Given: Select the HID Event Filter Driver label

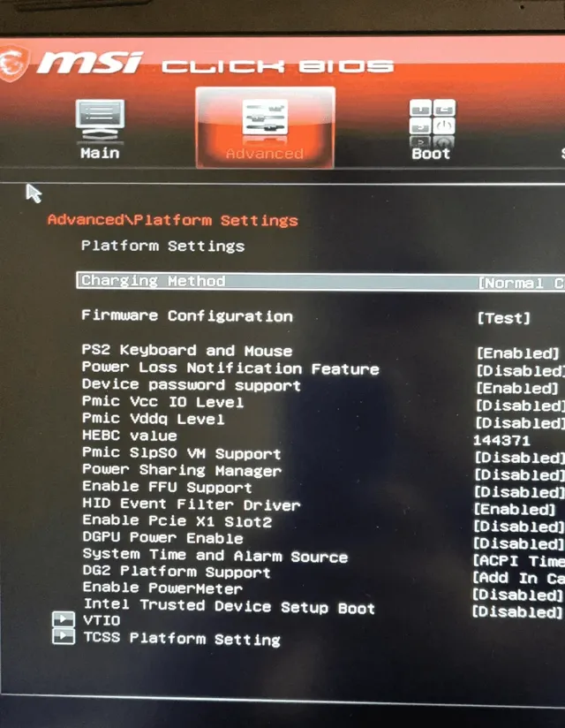Looking at the screenshot, I should (x=191, y=504).
